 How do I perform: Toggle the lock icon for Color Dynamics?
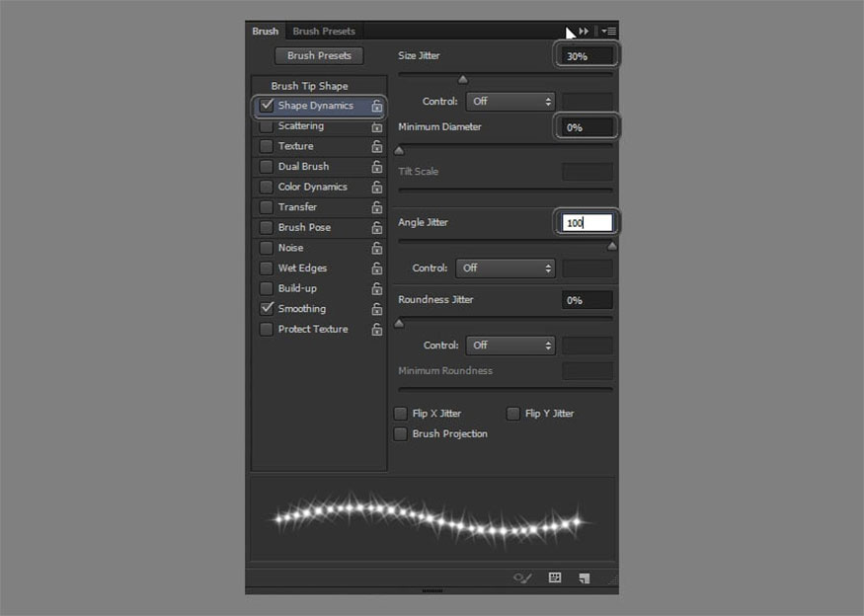coord(376,188)
